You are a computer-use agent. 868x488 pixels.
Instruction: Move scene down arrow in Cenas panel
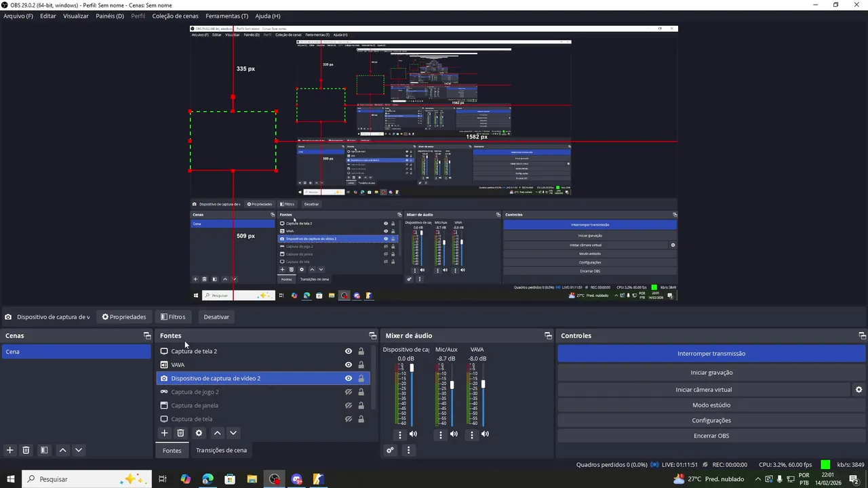click(x=79, y=450)
